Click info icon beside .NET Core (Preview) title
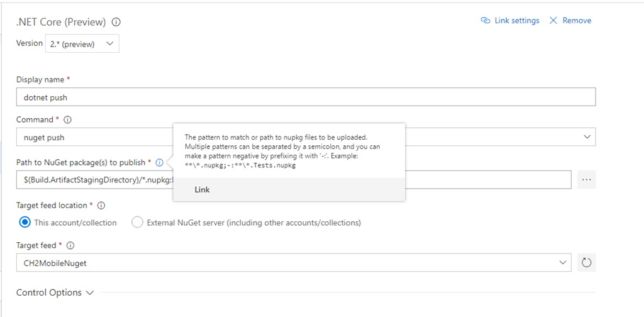Image resolution: width=644 pixels, height=317 pixels. 116,22
